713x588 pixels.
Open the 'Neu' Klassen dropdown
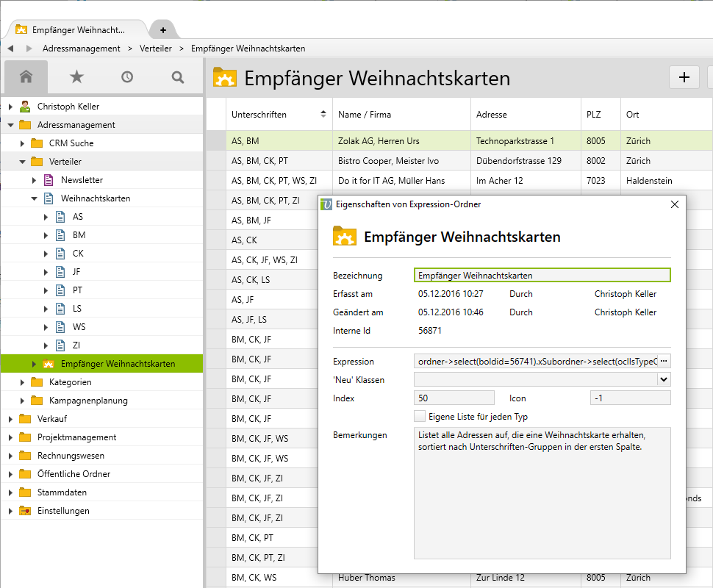664,380
